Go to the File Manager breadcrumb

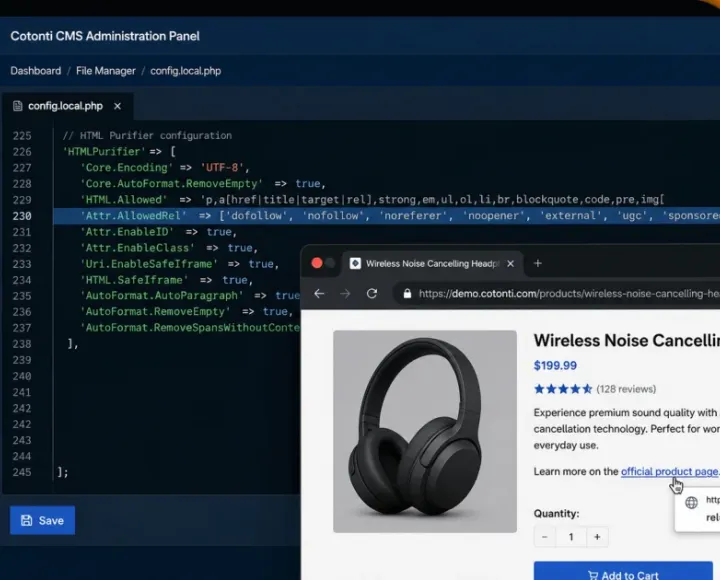pos(106,71)
